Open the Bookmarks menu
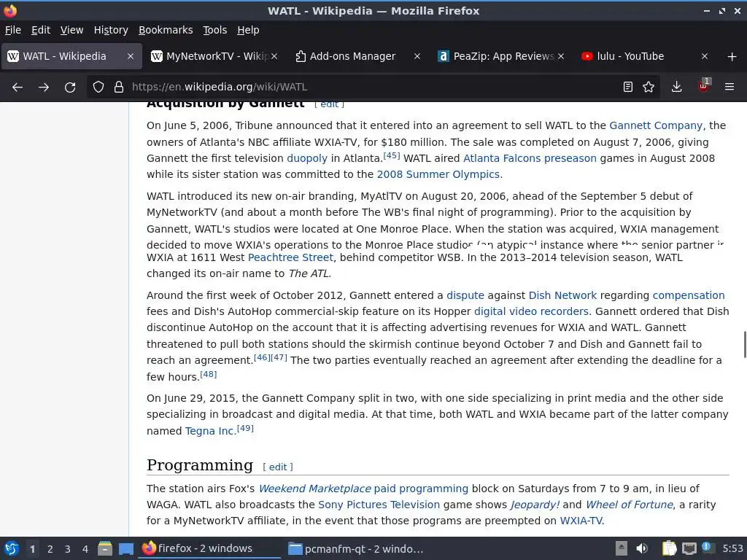The image size is (747, 560). [x=166, y=30]
